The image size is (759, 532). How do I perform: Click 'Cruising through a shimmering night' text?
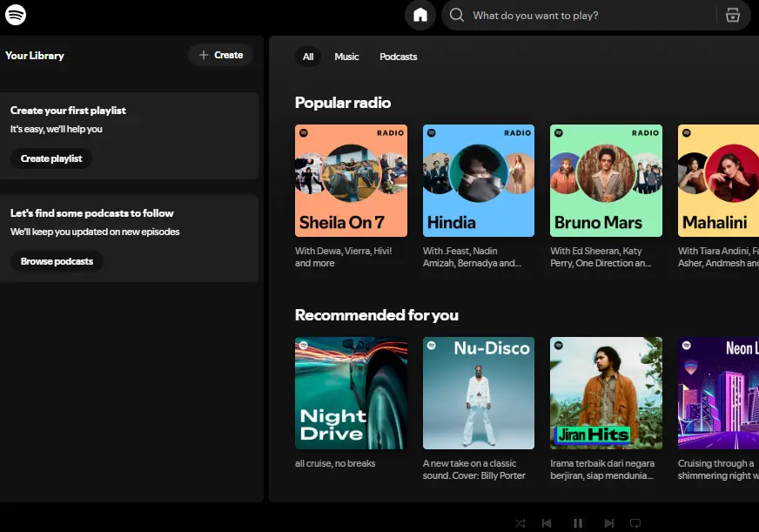pos(718,469)
